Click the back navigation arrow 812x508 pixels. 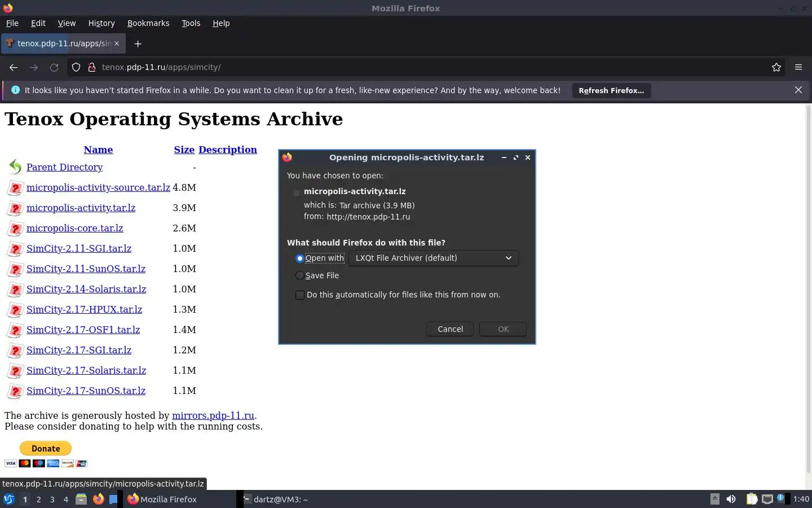click(14, 67)
